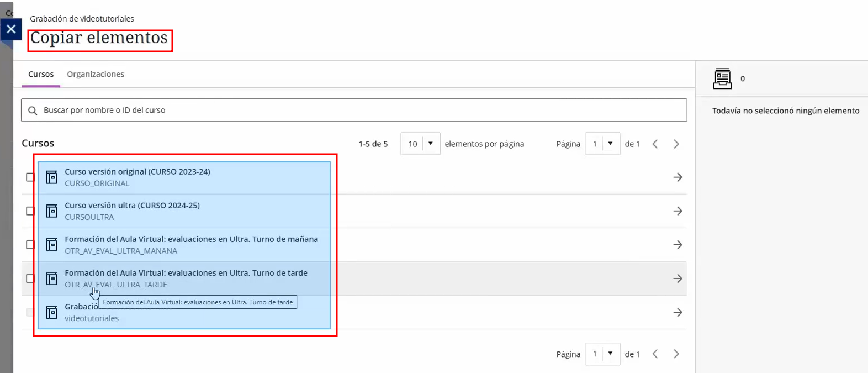Open the top Página number dropdown
Viewport: 868px width, 373px height.
click(602, 144)
